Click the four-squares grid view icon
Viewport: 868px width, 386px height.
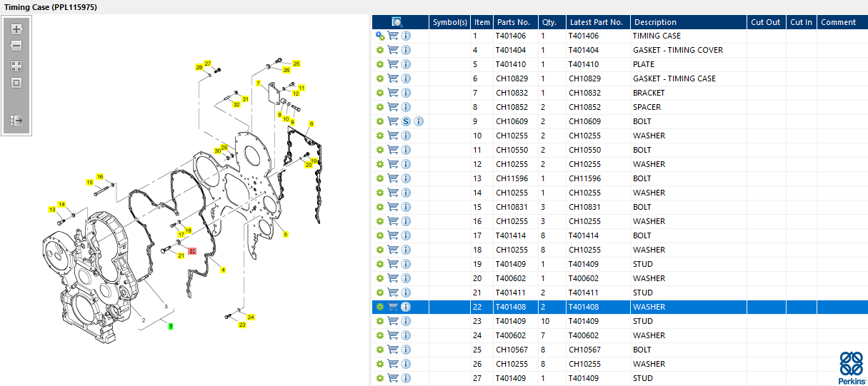16,66
